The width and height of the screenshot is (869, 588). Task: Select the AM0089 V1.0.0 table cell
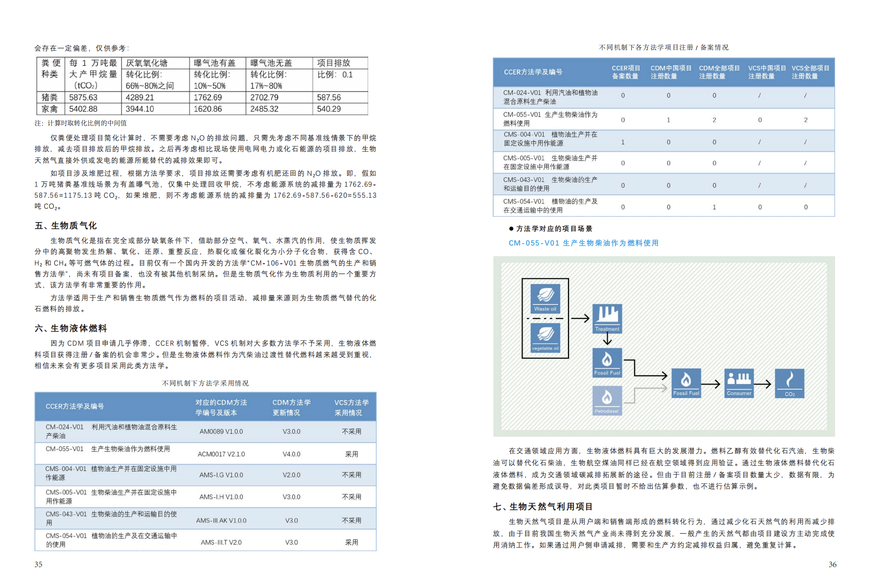coord(221,432)
